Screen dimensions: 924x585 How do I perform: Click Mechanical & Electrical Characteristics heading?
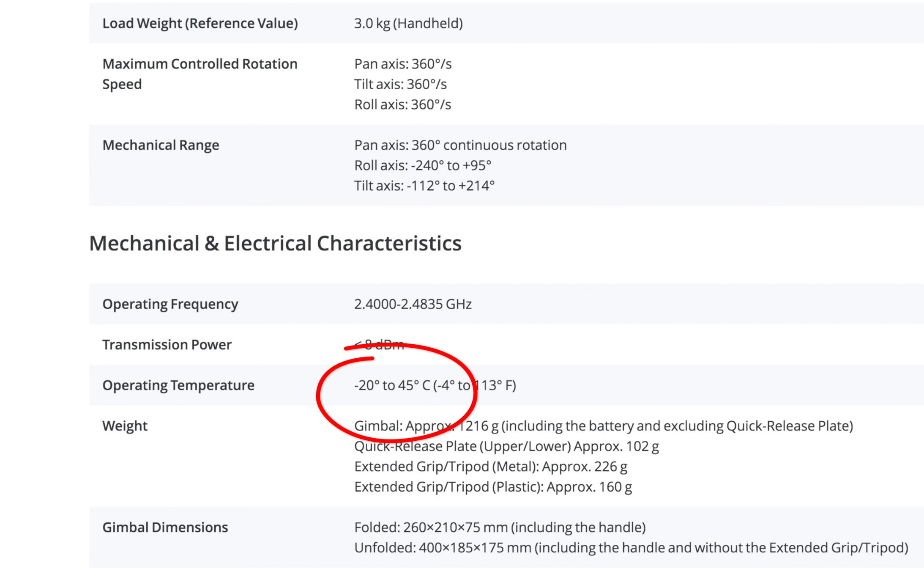tap(275, 243)
